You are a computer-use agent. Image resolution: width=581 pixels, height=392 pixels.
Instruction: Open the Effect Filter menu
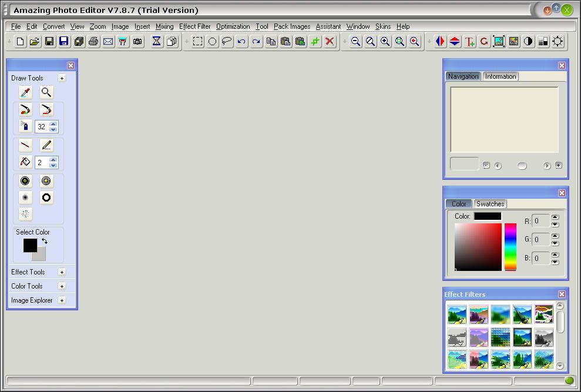(x=194, y=26)
